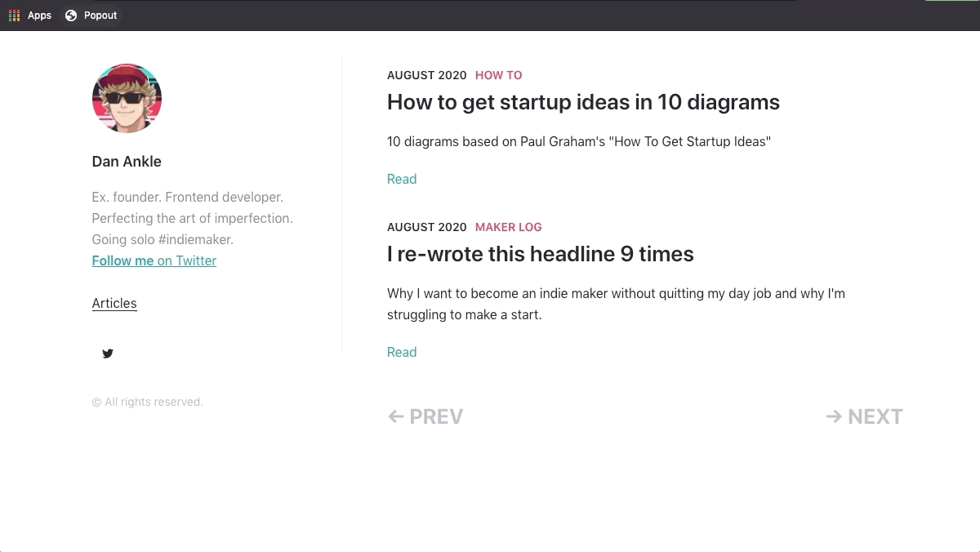The width and height of the screenshot is (980, 552).
Task: Open the Popout bookmark
Action: pyautogui.click(x=91, y=16)
